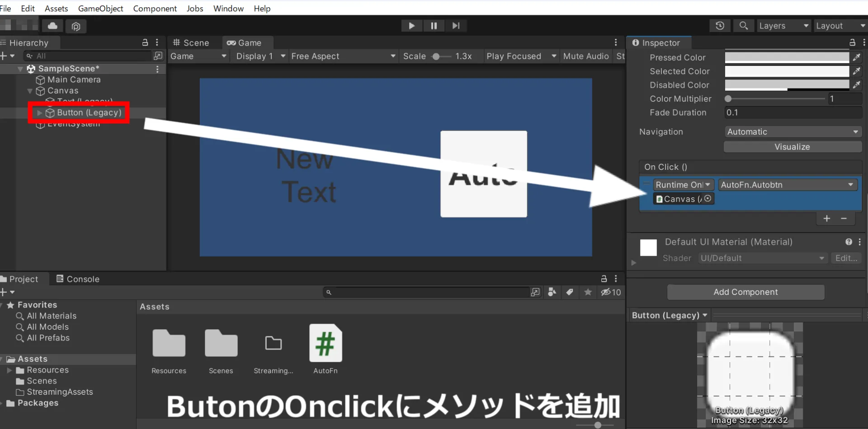
Task: Lock the Project panel
Action: (x=604, y=279)
